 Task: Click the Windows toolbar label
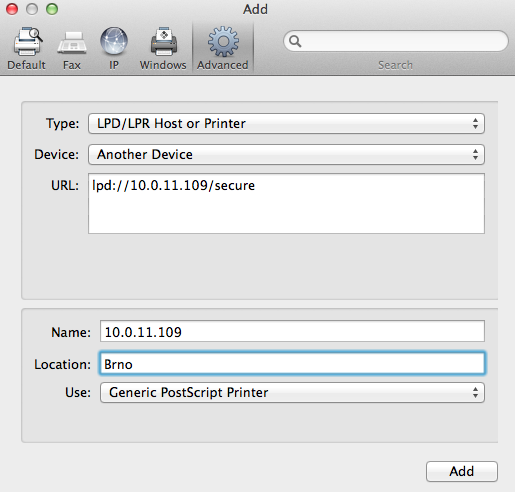(x=163, y=65)
